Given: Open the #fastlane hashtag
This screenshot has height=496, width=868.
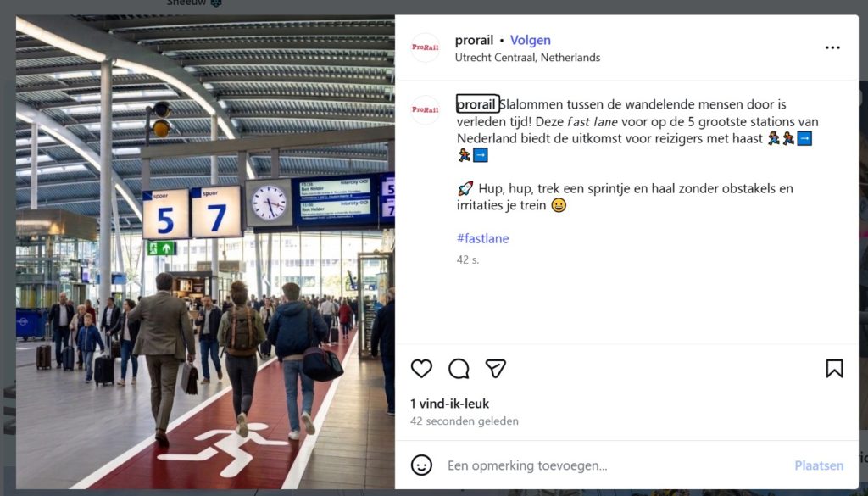Looking at the screenshot, I should (482, 238).
